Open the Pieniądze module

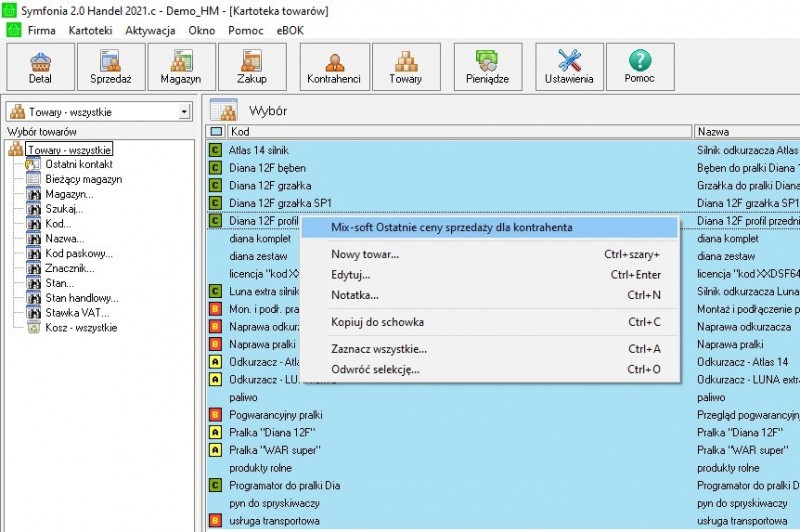click(x=488, y=67)
